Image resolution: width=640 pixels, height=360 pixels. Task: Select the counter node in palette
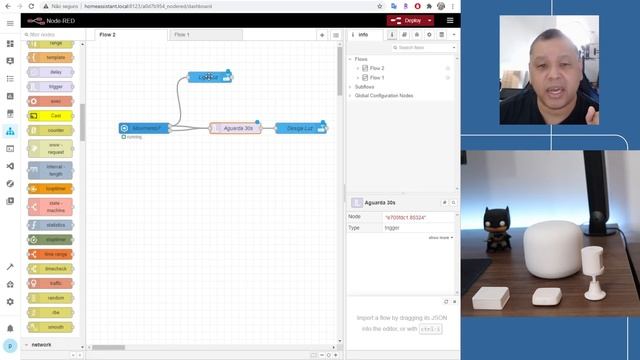pos(51,131)
